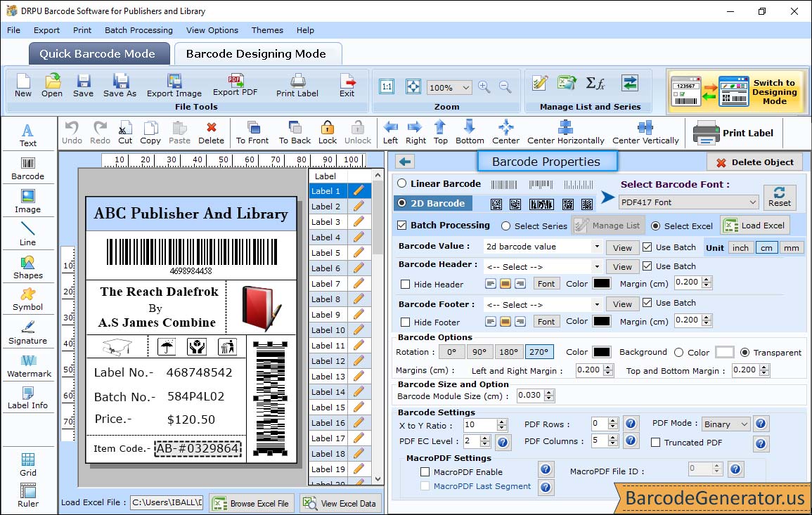Zoom out with magnifier minus

click(505, 86)
